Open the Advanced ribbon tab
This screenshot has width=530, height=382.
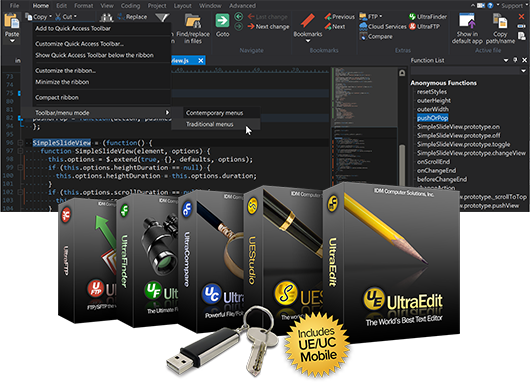242,6
